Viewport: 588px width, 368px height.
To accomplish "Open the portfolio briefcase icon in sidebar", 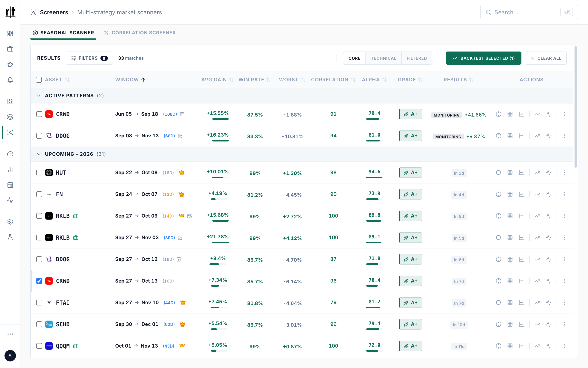I will [x=10, y=49].
